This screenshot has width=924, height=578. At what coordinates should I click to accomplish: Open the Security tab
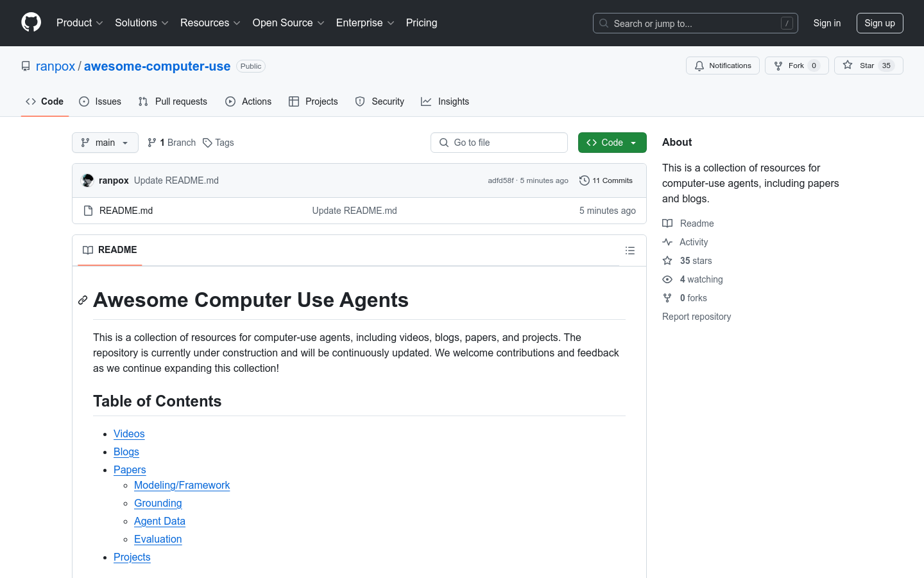tap(380, 101)
